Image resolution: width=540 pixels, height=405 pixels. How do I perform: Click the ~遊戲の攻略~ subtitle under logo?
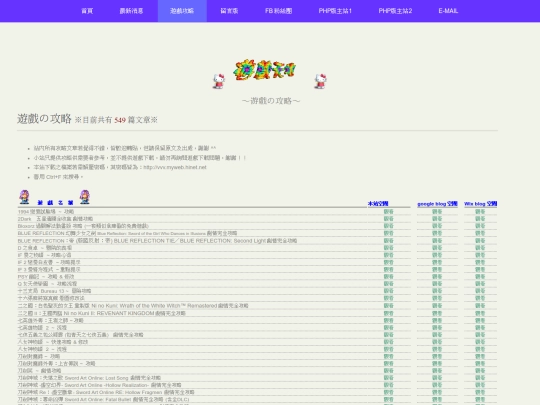tap(271, 101)
